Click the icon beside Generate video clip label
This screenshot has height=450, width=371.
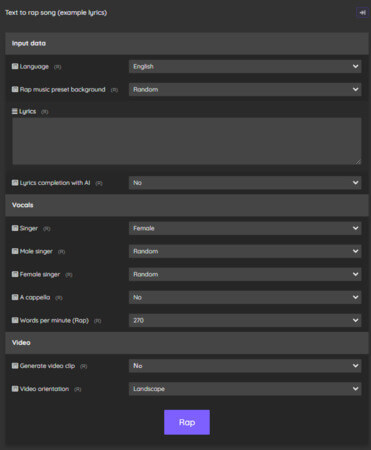(x=15, y=366)
